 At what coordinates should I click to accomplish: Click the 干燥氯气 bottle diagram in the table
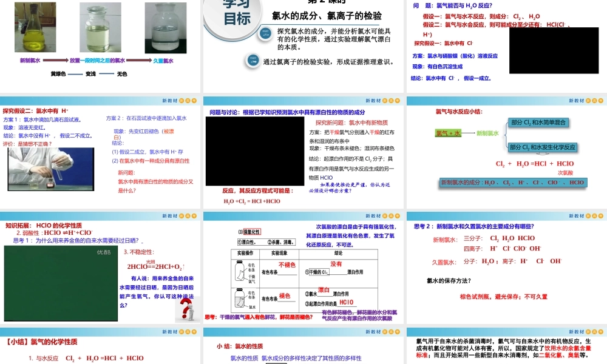(245, 272)
